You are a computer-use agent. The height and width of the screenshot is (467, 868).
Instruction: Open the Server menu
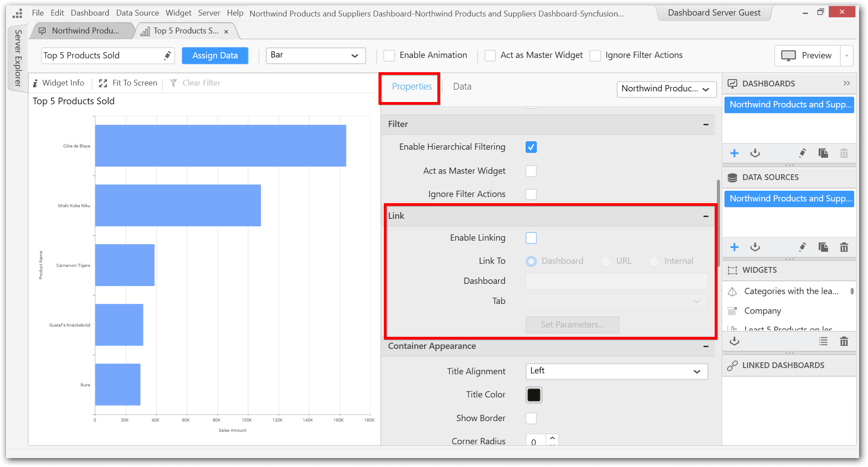tap(209, 13)
